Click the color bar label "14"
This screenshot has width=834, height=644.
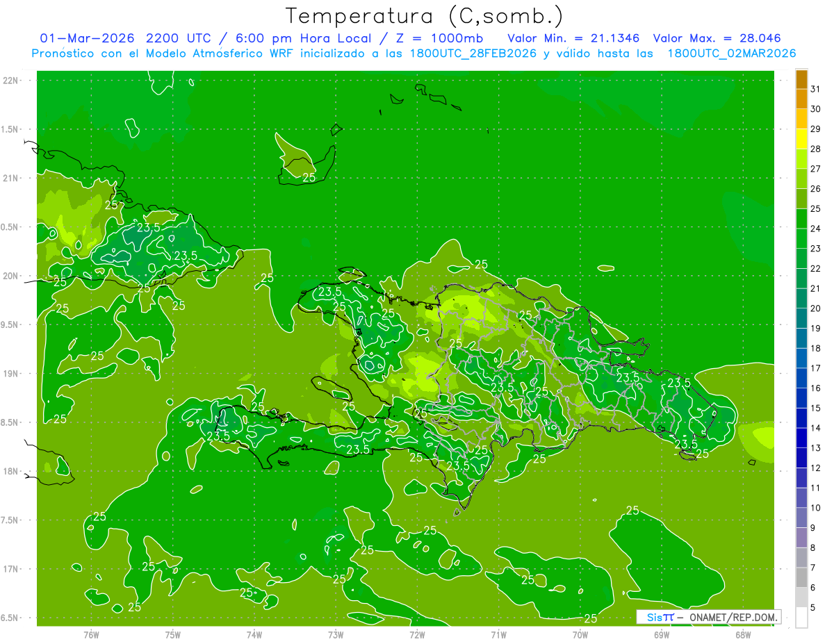(816, 428)
